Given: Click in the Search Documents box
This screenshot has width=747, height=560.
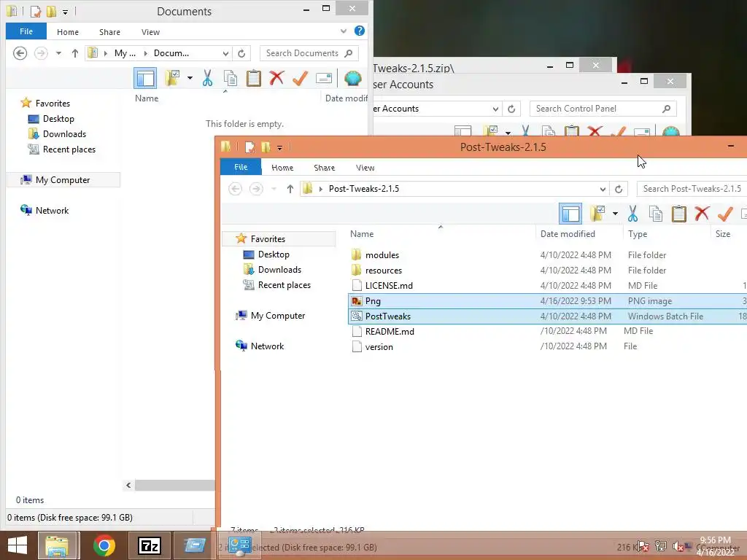Looking at the screenshot, I should click(309, 53).
